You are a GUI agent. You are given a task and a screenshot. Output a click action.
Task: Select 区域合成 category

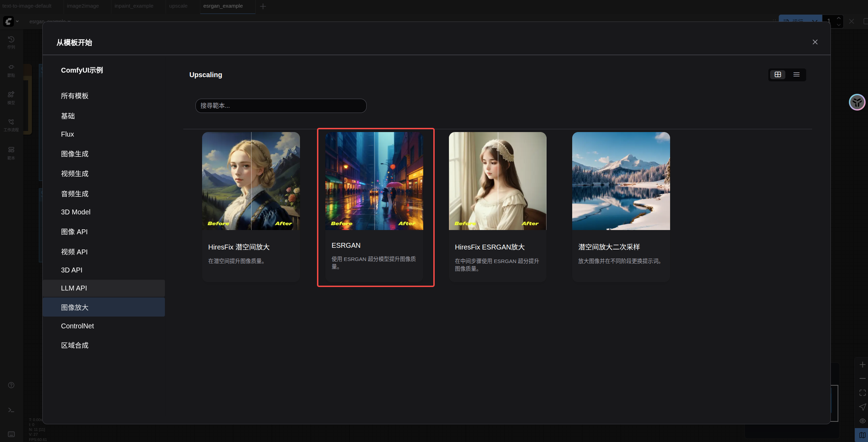103,345
